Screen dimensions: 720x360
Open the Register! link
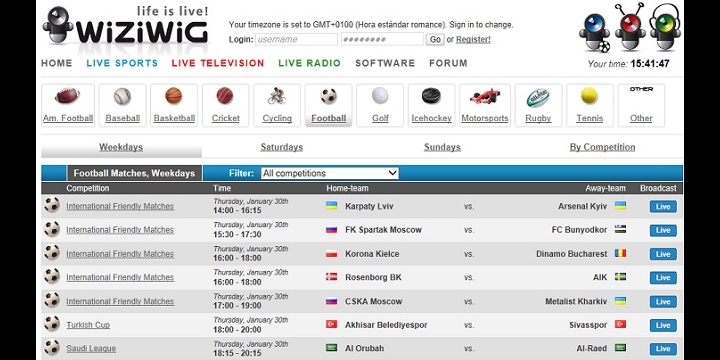pyautogui.click(x=473, y=39)
